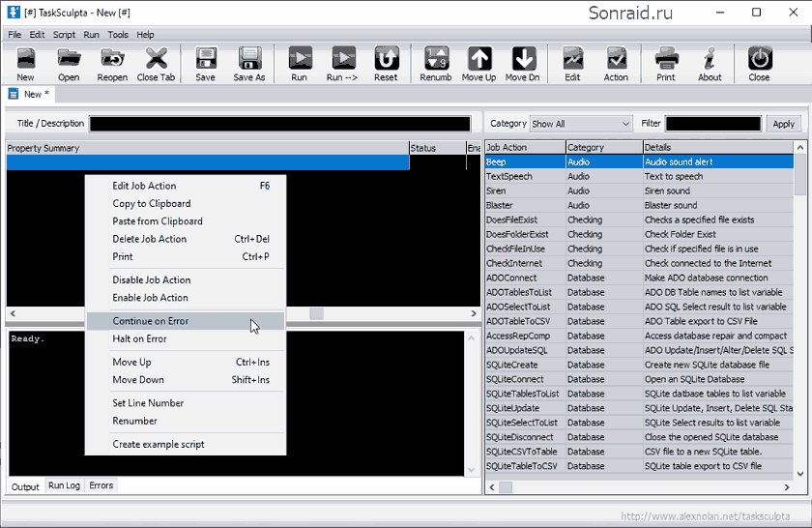Image resolution: width=812 pixels, height=528 pixels.
Task: Click the Property Summary column header
Action: 208,148
